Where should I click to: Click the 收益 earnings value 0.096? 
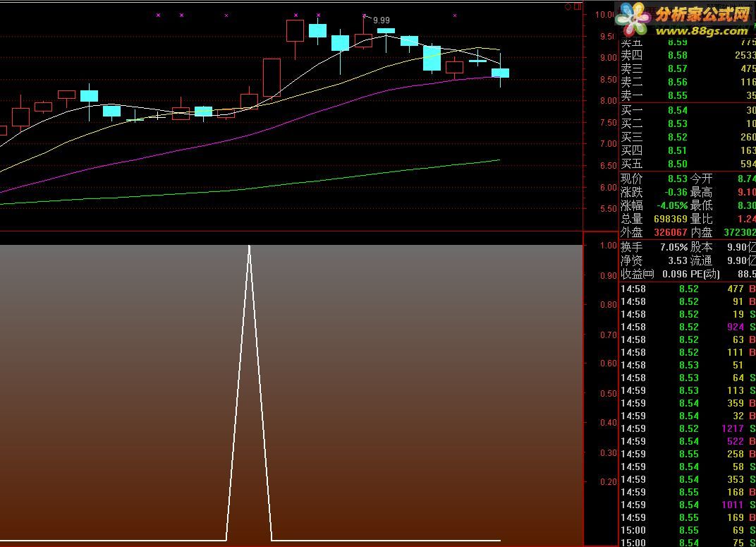675,275
